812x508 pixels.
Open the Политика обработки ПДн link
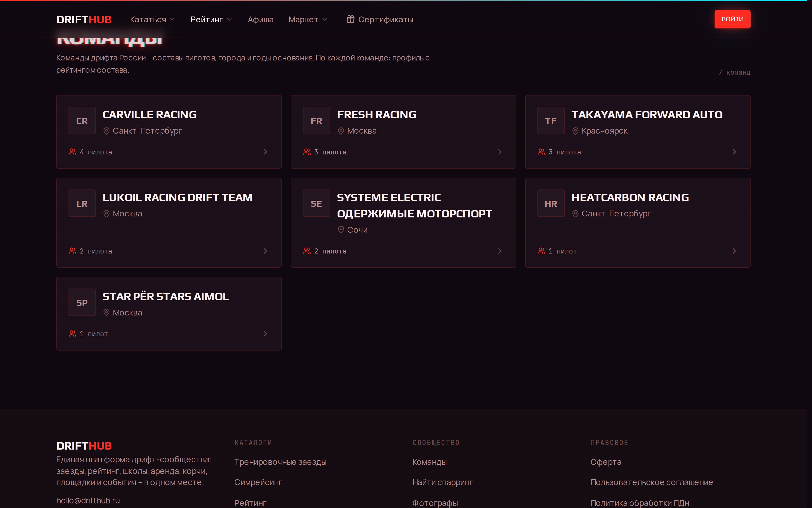coord(640,503)
